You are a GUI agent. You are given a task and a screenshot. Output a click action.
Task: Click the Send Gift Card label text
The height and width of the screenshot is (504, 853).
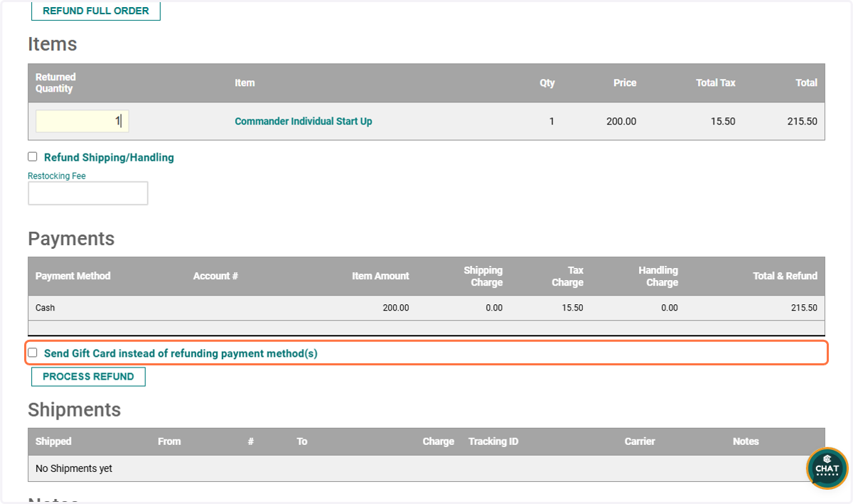(181, 353)
